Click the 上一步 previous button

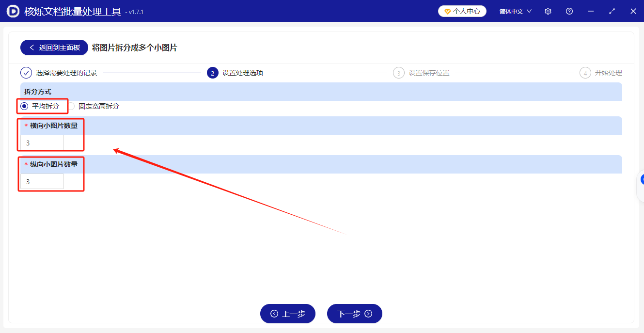pyautogui.click(x=287, y=313)
